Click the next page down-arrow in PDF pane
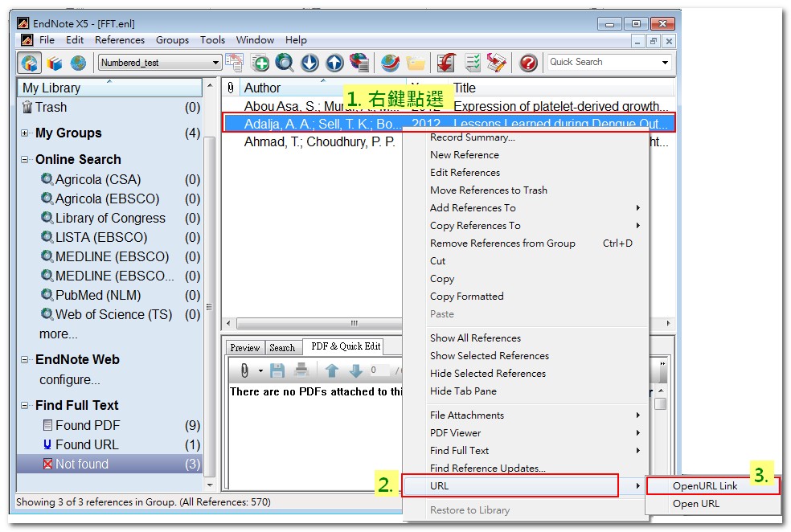 click(355, 370)
